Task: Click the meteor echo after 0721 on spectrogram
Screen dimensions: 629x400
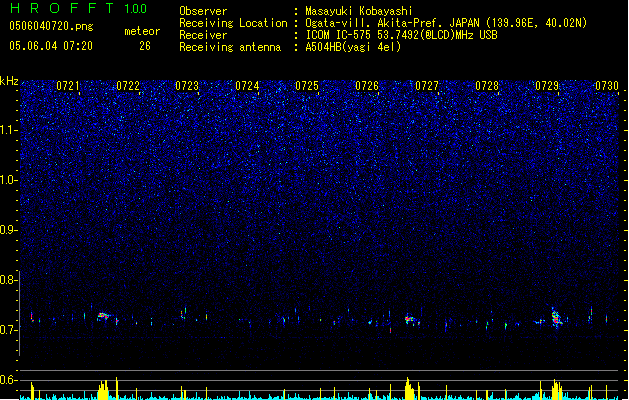Action: pyautogui.click(x=103, y=316)
